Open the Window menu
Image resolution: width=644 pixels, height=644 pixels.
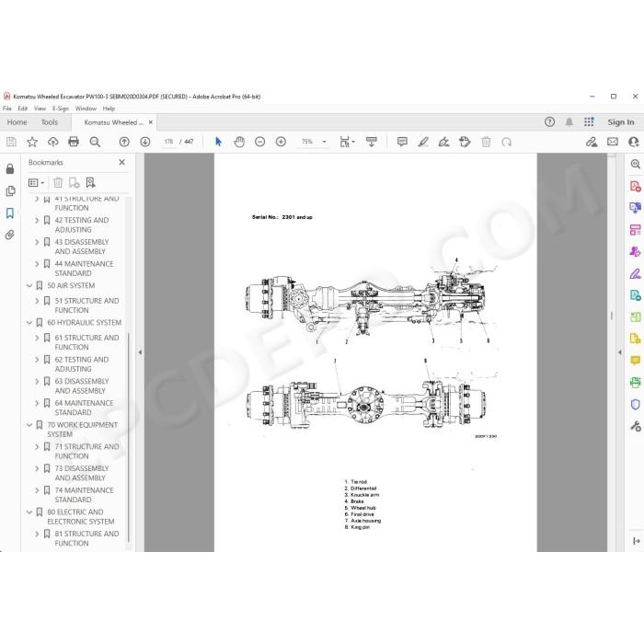pyautogui.click(x=86, y=109)
